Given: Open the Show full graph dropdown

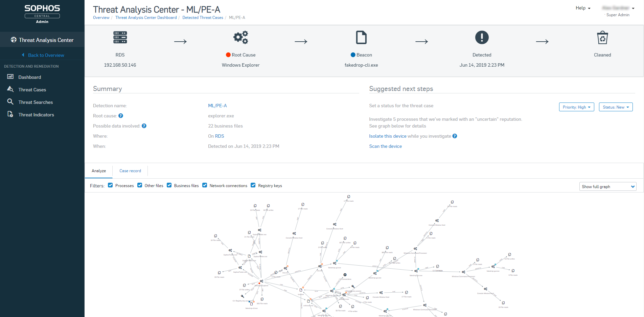Looking at the screenshot, I should [x=608, y=186].
